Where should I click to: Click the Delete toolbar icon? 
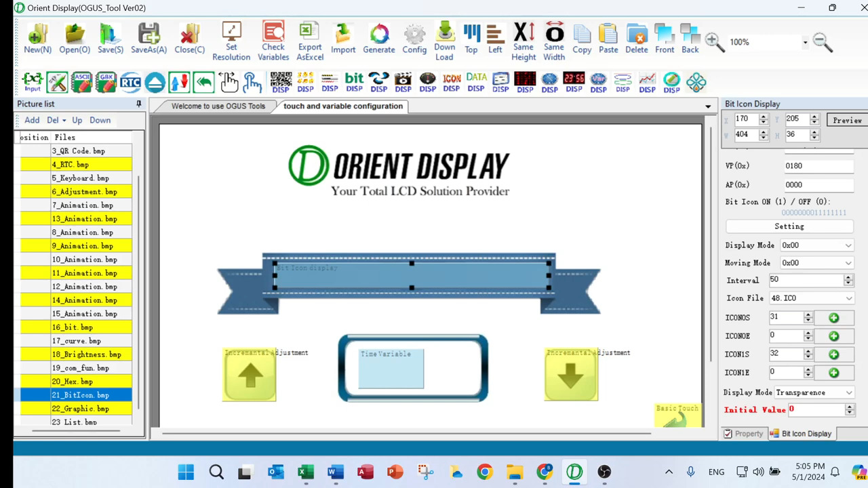637,39
